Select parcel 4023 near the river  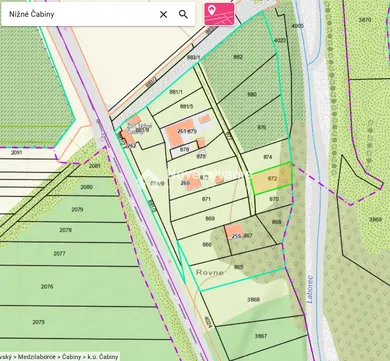tap(280, 40)
